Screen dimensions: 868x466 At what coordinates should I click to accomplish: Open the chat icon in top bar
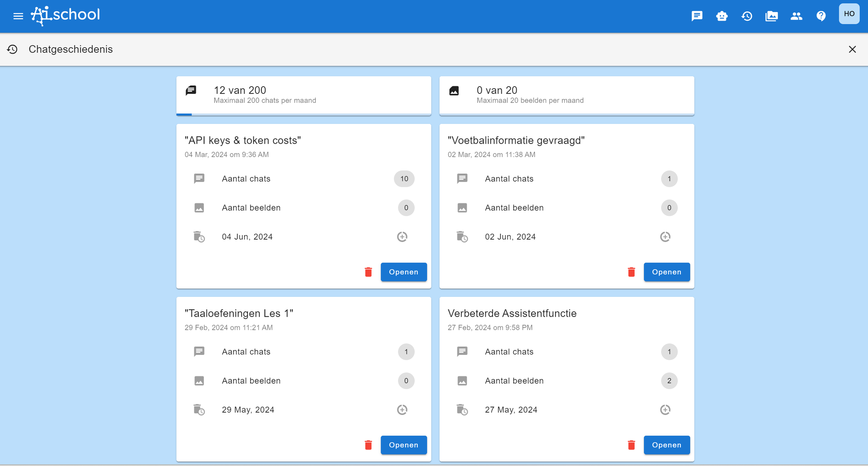coord(697,16)
